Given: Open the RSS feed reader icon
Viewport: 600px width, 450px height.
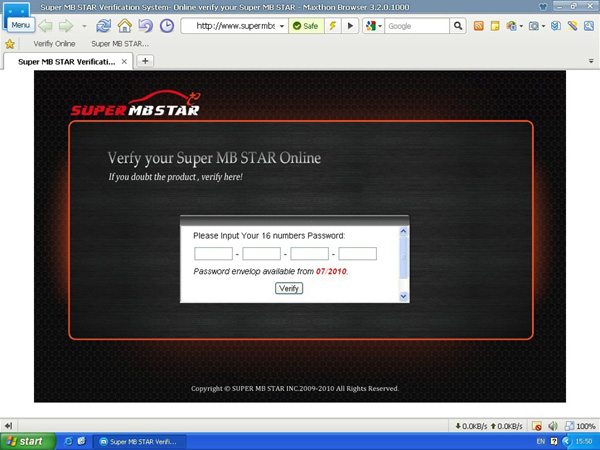Looking at the screenshot, I should (x=479, y=26).
